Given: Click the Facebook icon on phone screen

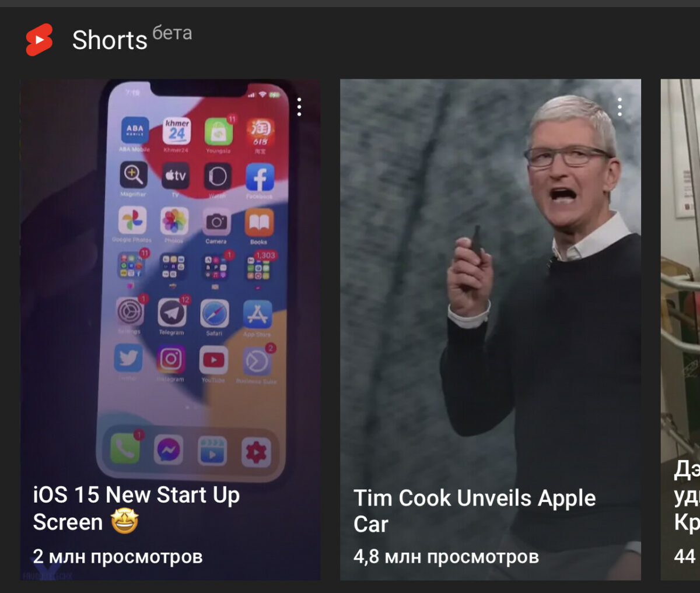Looking at the screenshot, I should point(260,177).
